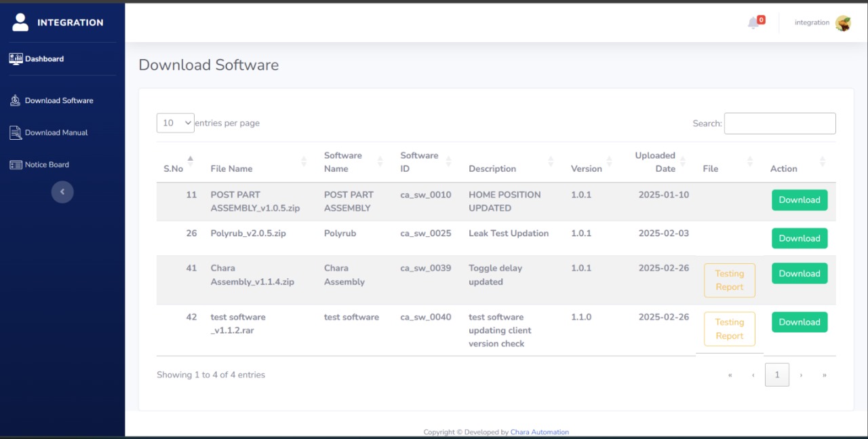The height and width of the screenshot is (439, 868).
Task: Open the Download Manual menu item
Action: click(56, 133)
